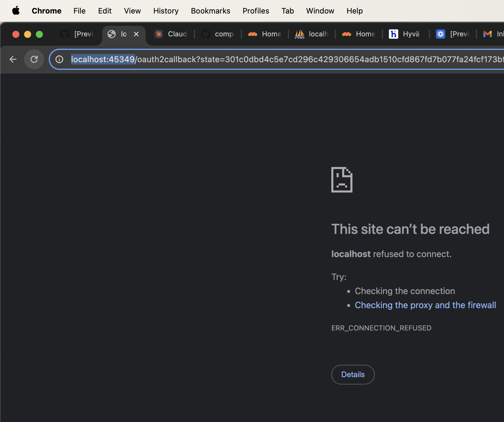This screenshot has width=504, height=422.
Task: Open the History menu
Action: pos(166,11)
